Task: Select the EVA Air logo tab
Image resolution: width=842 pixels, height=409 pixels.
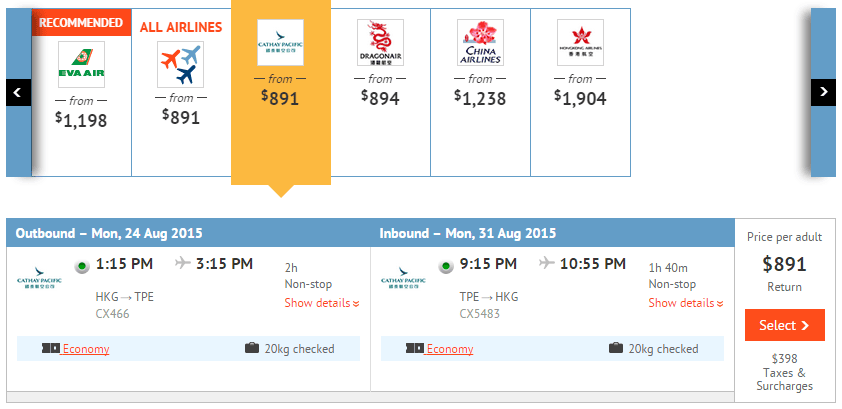Action: click(x=81, y=64)
